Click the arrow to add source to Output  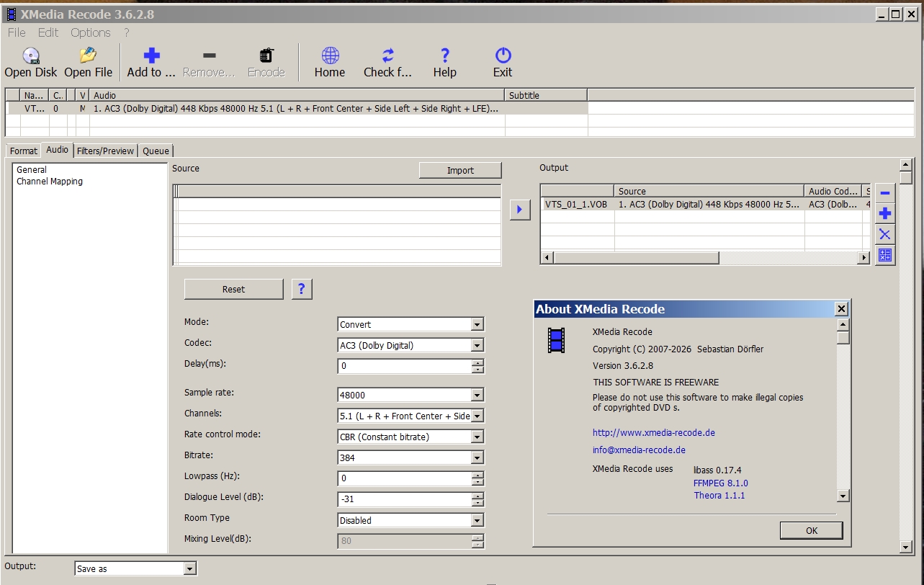tap(519, 210)
